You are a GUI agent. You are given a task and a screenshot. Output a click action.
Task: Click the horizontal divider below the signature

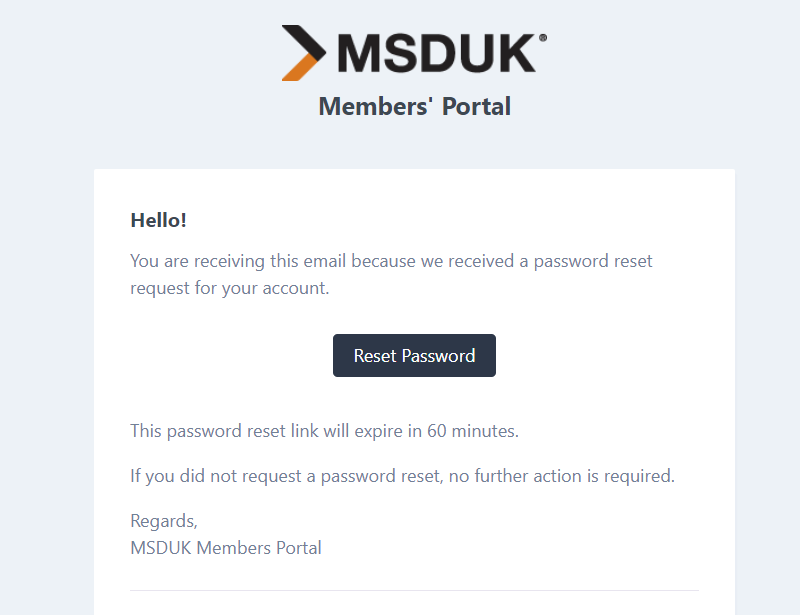414,591
